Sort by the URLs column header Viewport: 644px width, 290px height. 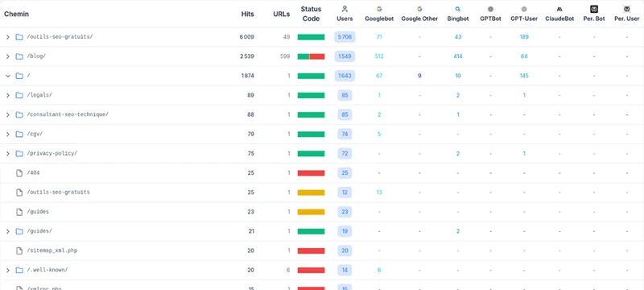pos(281,14)
